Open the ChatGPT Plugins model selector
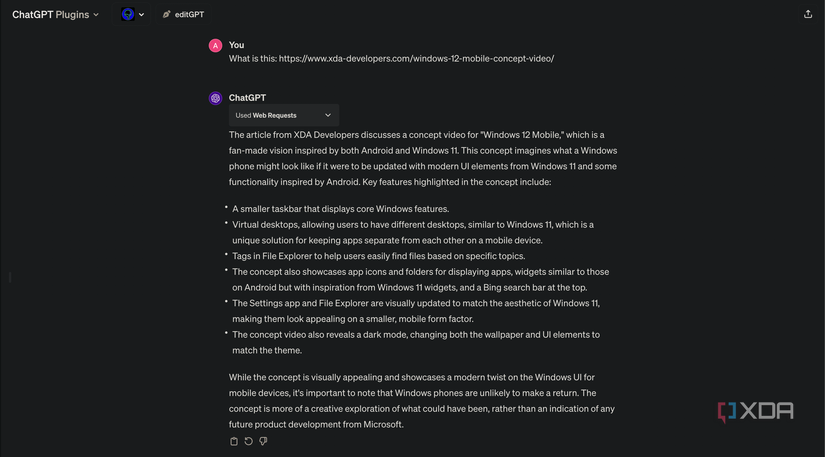 point(55,15)
